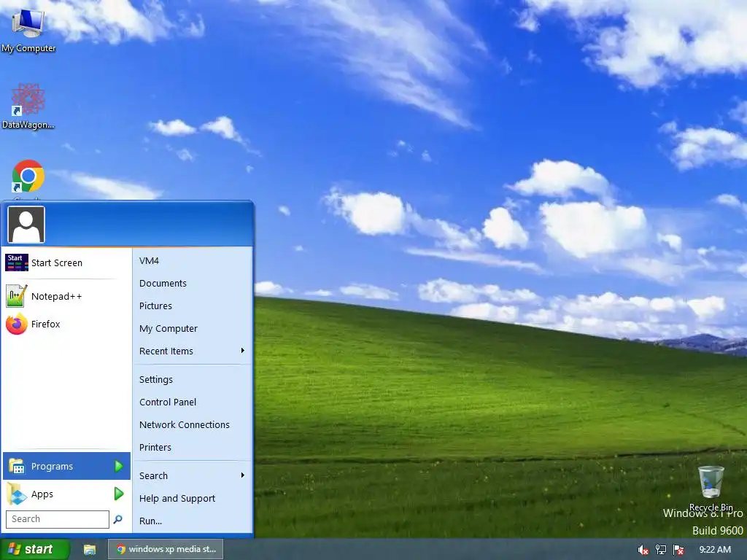Click the search magnifier icon

(x=117, y=519)
